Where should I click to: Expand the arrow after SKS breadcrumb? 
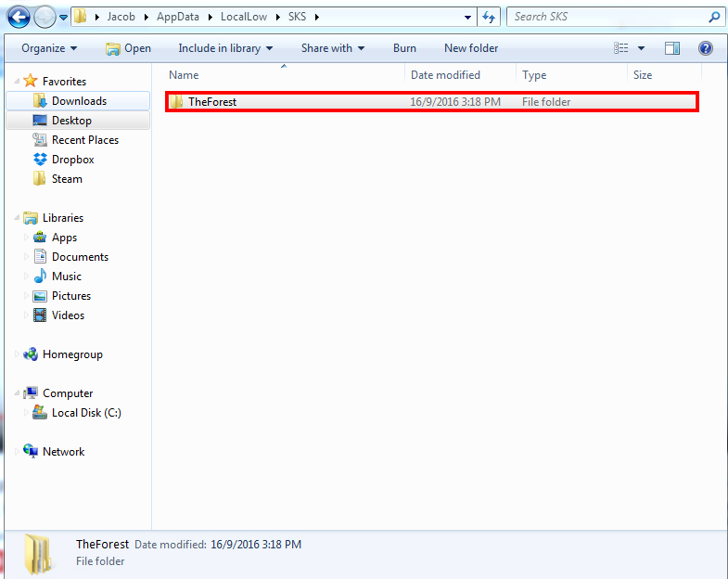317,18
